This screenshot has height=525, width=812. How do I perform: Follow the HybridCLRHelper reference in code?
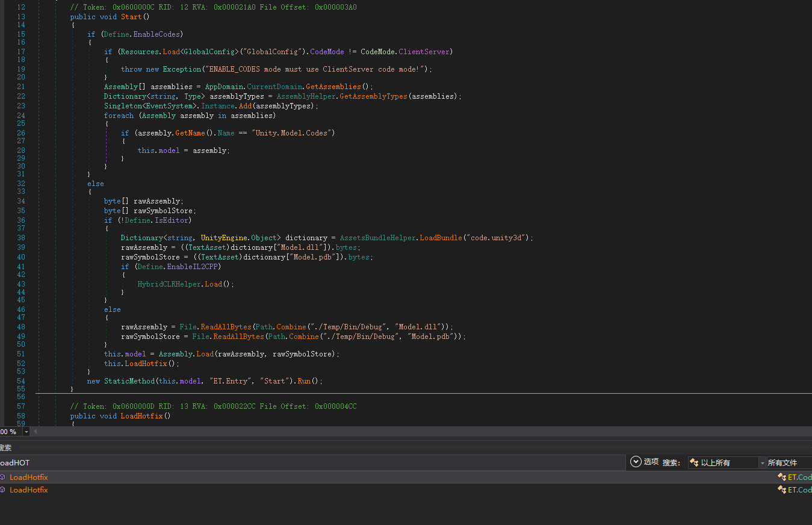[169, 284]
